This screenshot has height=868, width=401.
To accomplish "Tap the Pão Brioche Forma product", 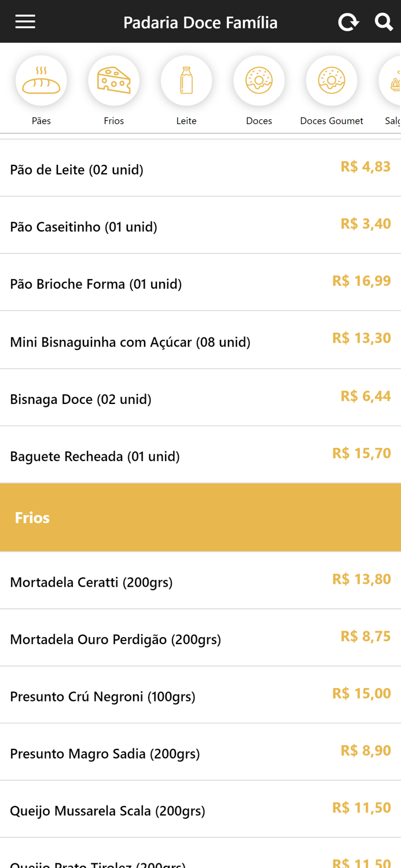I will 200,284.
